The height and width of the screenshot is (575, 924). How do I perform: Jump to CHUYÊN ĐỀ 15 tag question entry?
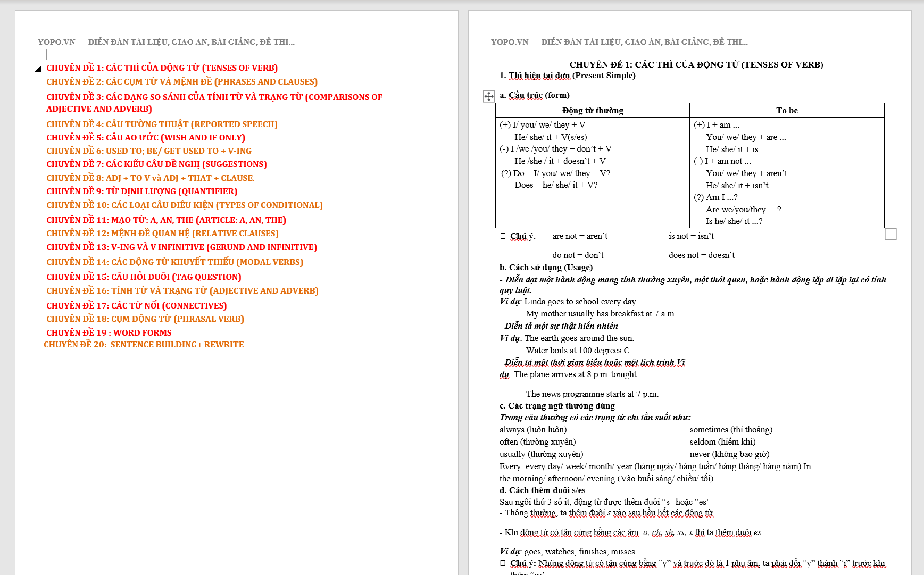coord(144,277)
